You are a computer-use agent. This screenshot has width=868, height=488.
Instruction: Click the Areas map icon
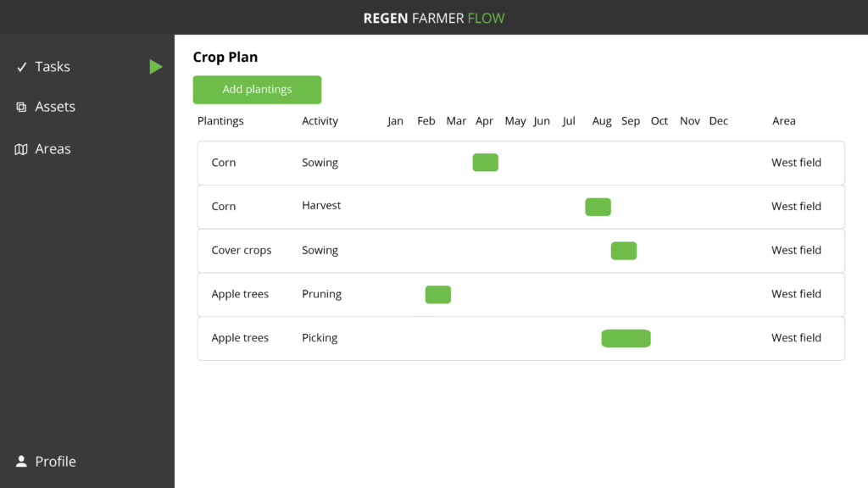[x=21, y=149]
